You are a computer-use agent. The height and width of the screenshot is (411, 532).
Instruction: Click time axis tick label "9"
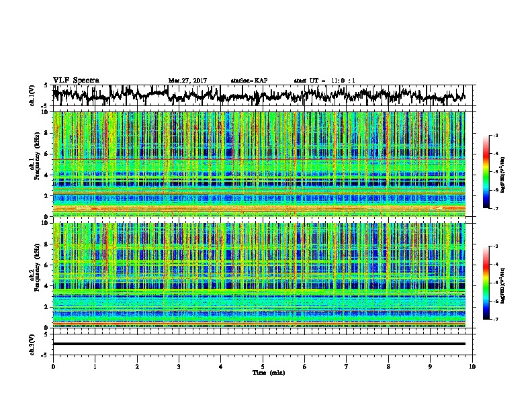[x=430, y=367]
